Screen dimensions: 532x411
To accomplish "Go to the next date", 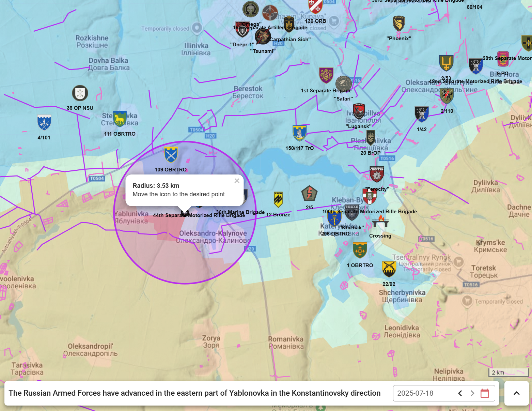I will [x=472, y=393].
